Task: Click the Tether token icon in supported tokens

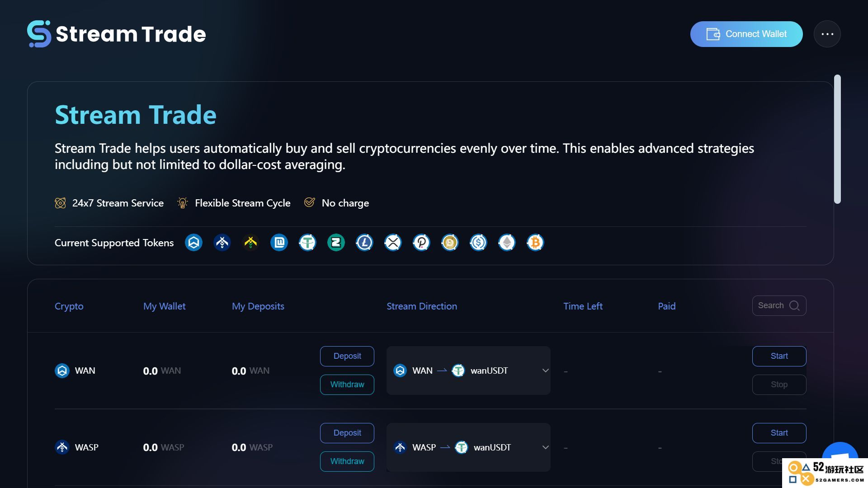Action: 307,243
